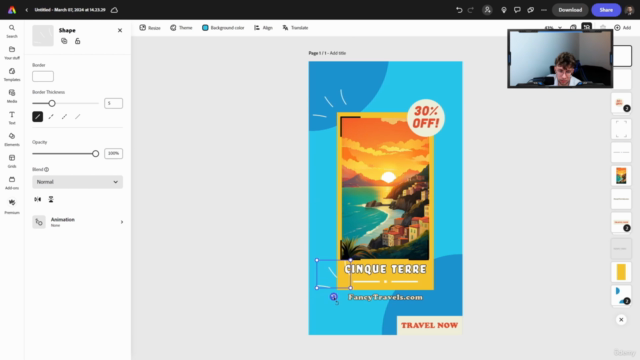Select the 30% OFF layer thumbnail

tap(621, 103)
